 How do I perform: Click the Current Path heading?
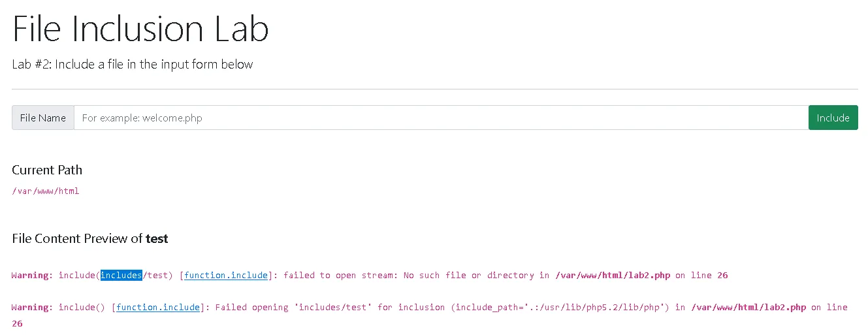coord(47,170)
